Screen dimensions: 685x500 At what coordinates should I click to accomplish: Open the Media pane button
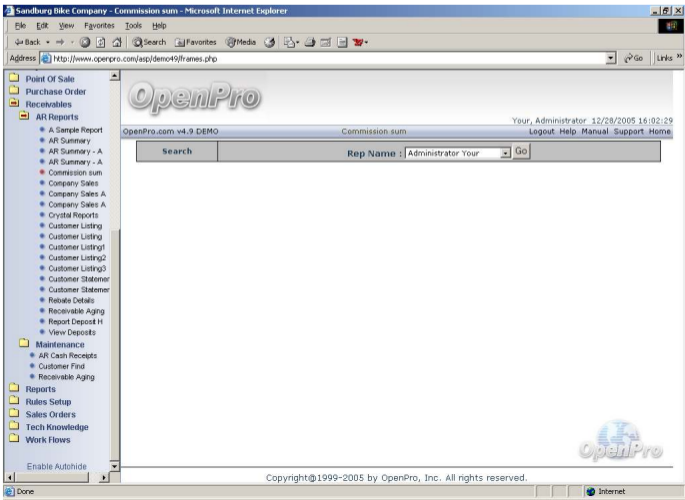point(241,42)
